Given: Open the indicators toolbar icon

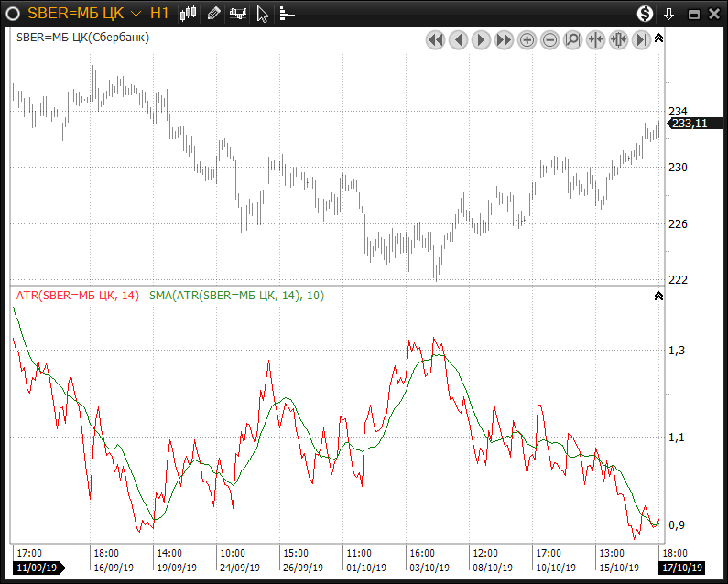Looking at the screenshot, I should pyautogui.click(x=238, y=14).
